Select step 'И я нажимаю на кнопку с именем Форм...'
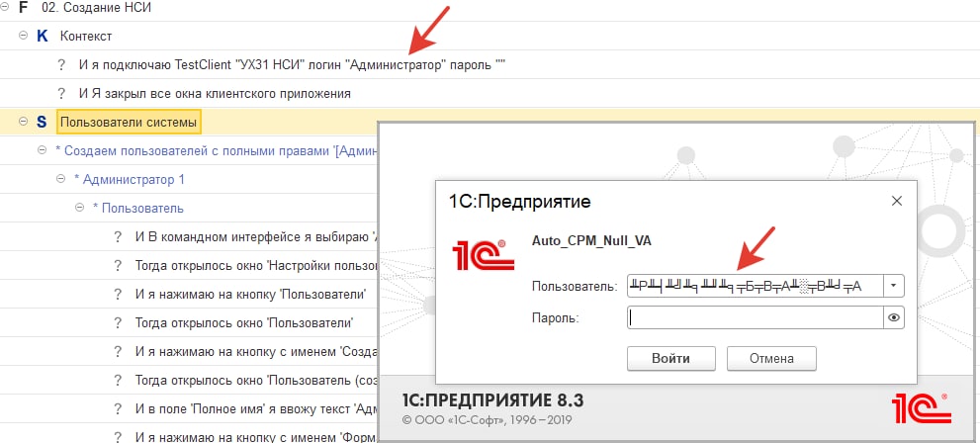980x443 pixels. click(x=257, y=437)
